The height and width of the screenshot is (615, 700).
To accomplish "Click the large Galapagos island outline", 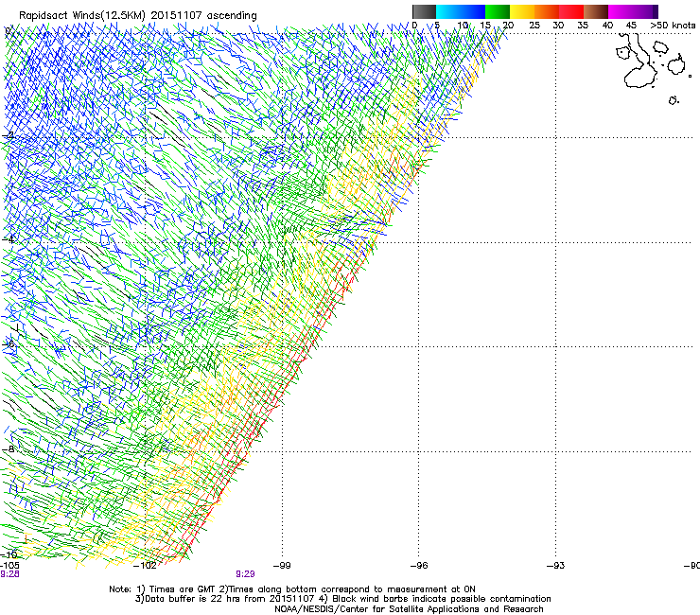I will coord(639,62).
